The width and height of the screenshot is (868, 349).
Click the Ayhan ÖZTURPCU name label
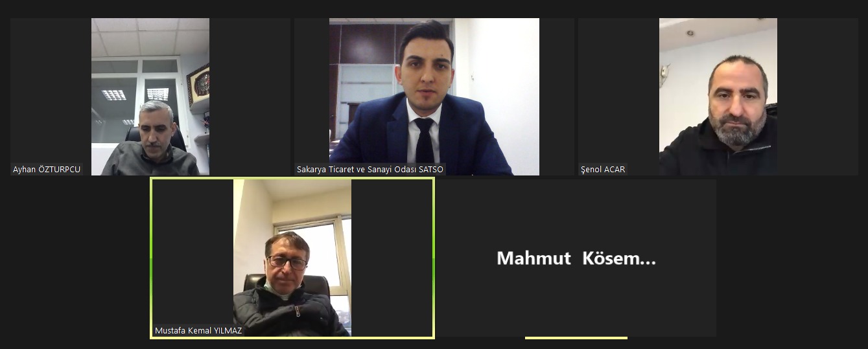(x=47, y=170)
